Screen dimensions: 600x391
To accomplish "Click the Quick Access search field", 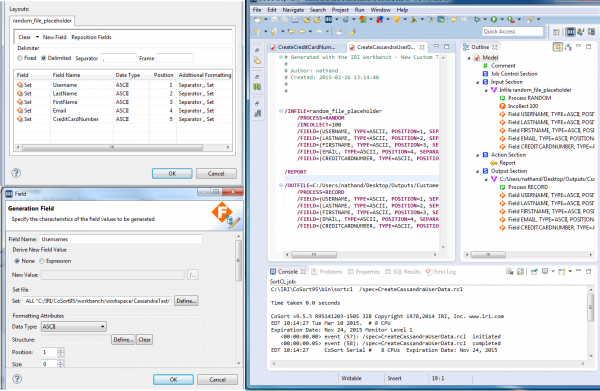I will point(513,31).
